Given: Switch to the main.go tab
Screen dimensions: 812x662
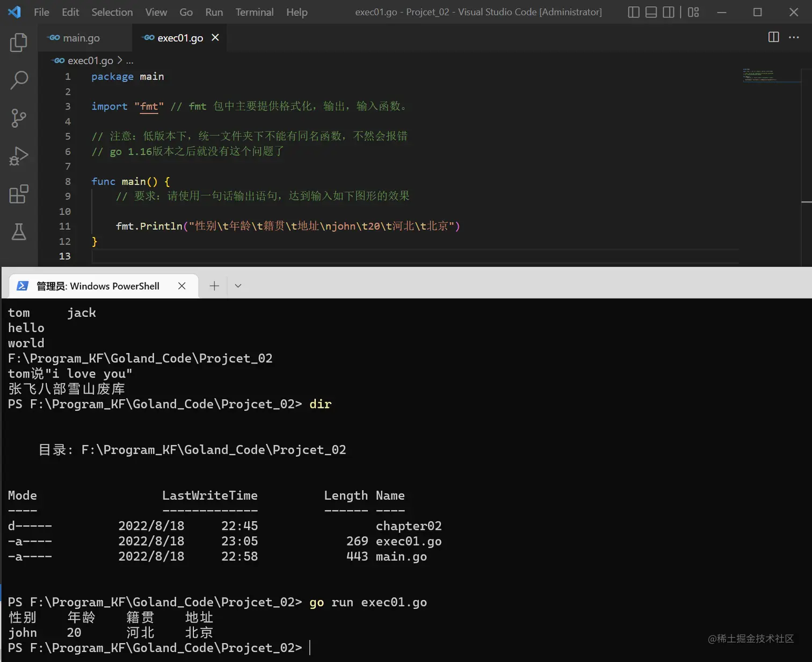Looking at the screenshot, I should coord(75,38).
